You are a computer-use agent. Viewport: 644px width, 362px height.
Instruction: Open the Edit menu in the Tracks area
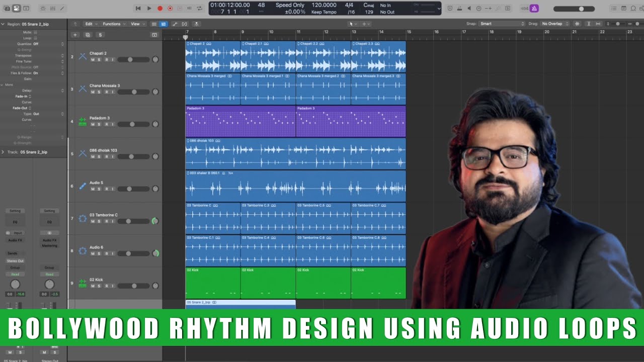(91, 24)
